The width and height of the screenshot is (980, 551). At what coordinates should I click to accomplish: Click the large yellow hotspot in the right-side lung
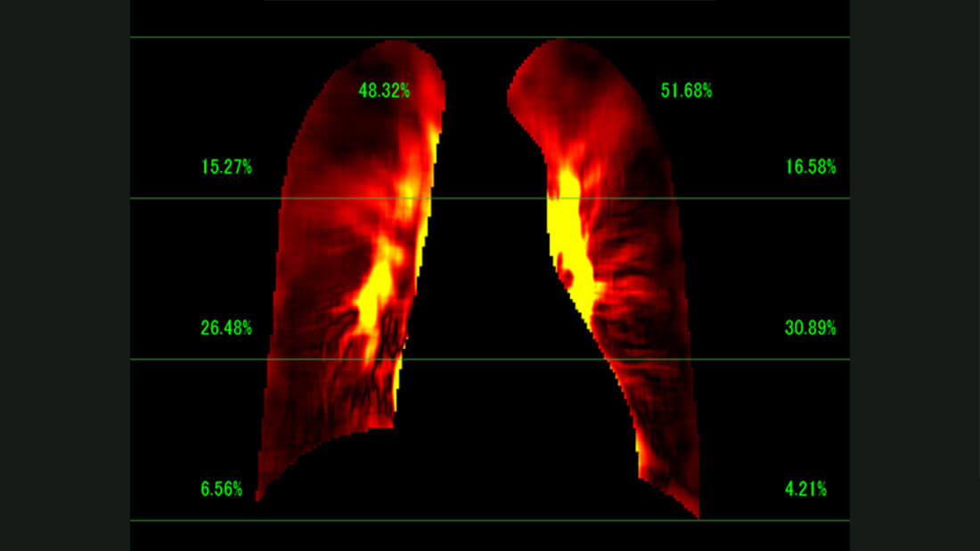[x=567, y=233]
